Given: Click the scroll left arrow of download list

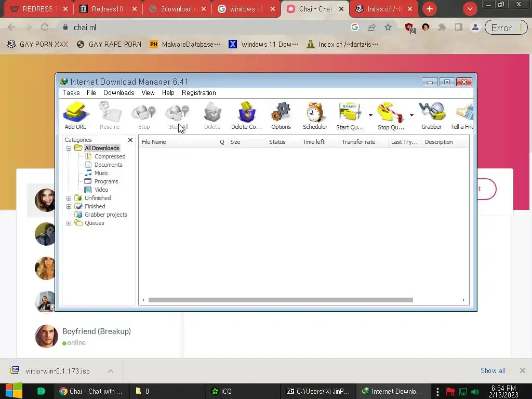Looking at the screenshot, I should coord(143,300).
